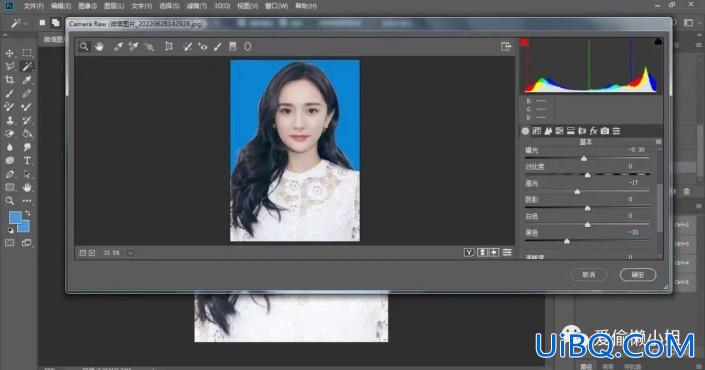The width and height of the screenshot is (705, 370).
Task: Select the Adjustment Brush in Camera Raw
Action: 218,46
